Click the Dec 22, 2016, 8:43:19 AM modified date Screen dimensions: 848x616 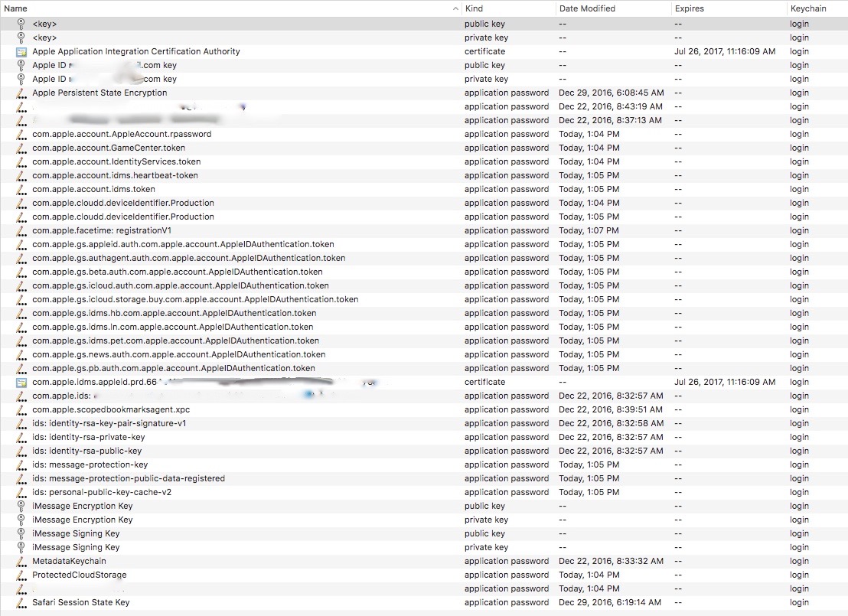611,107
